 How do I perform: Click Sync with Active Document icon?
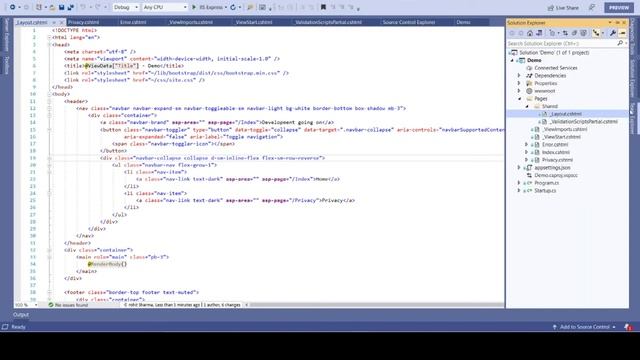tap(565, 33)
